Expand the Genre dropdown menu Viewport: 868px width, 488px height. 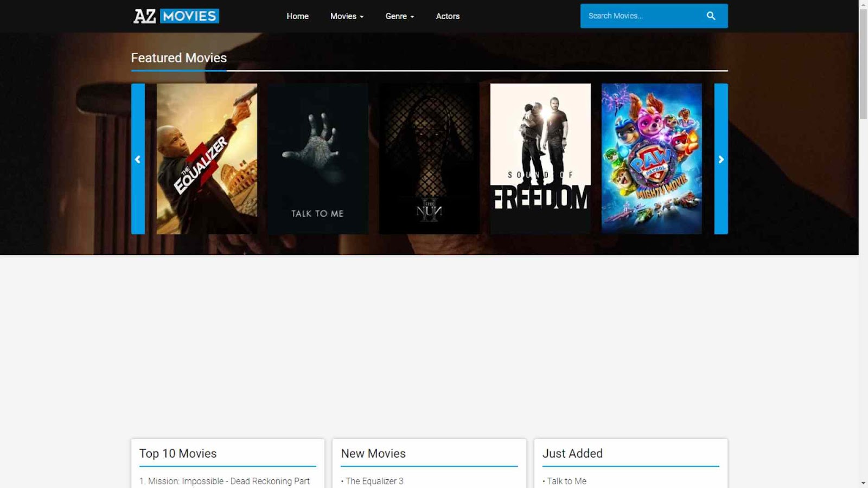[x=400, y=16]
